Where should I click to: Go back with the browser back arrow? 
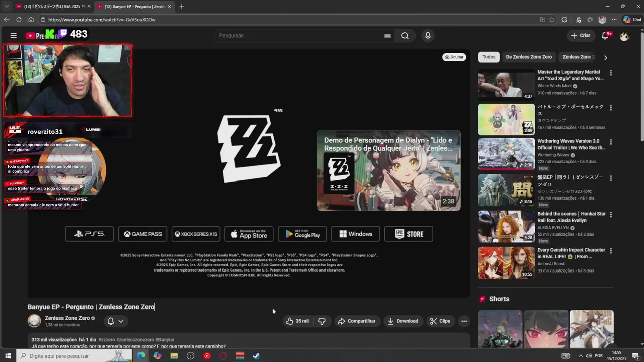(x=7, y=20)
